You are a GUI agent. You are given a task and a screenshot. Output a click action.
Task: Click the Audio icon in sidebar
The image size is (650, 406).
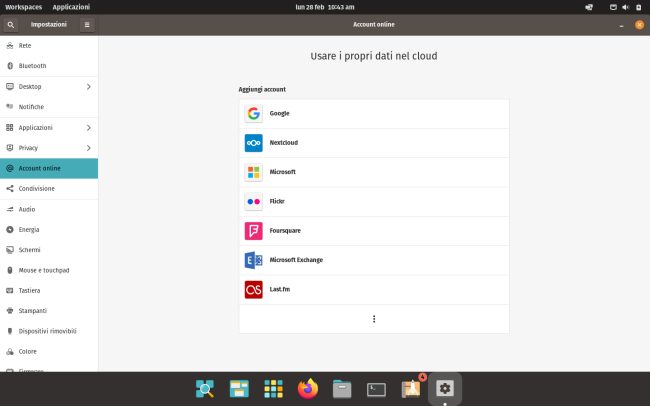pos(10,209)
